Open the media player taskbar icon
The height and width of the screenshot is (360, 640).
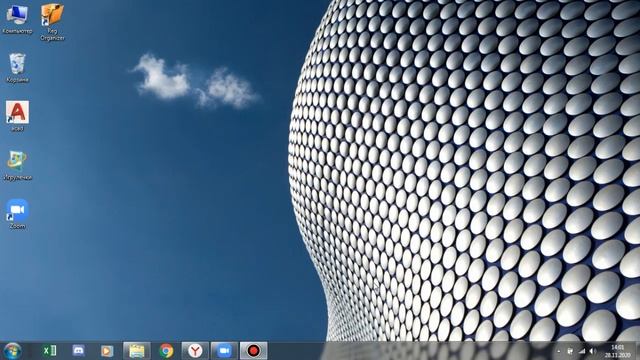(x=107, y=351)
